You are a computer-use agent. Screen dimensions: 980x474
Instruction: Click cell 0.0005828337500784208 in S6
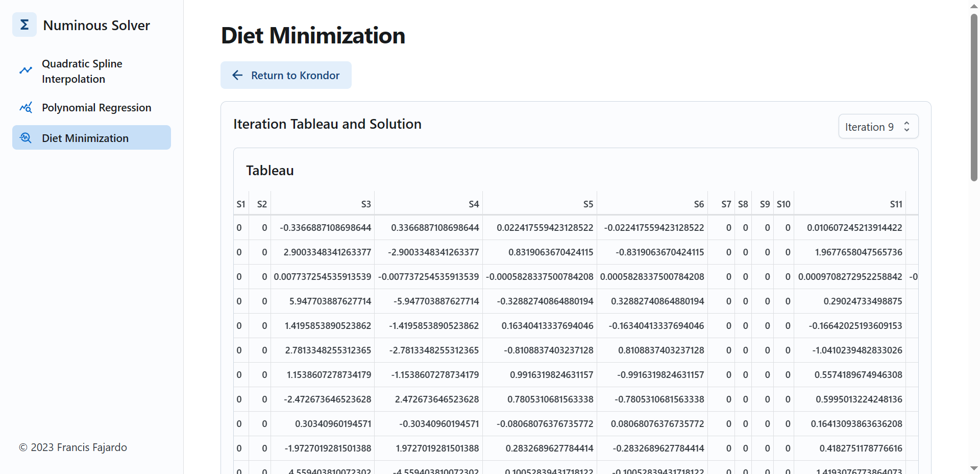pos(652,276)
